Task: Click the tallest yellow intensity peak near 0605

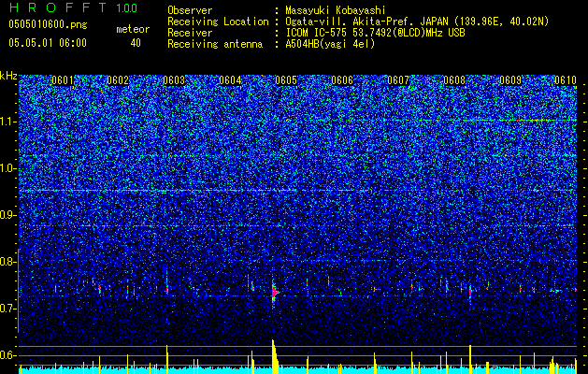Action: 275,356
